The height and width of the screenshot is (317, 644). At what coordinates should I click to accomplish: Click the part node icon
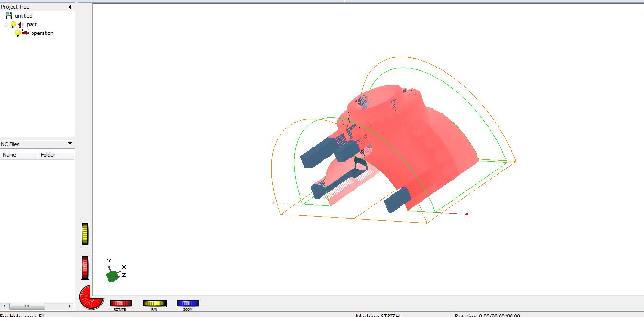[x=21, y=24]
